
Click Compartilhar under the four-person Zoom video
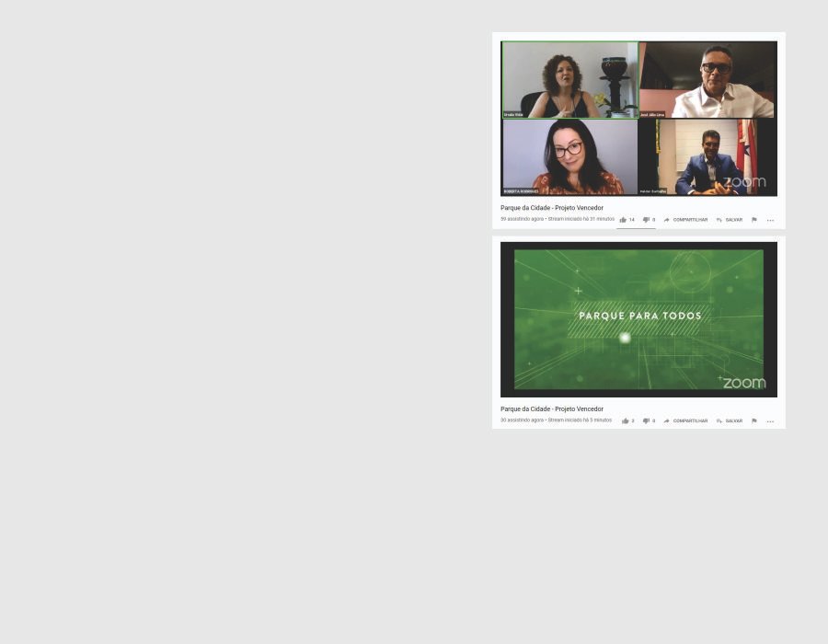[x=685, y=220]
